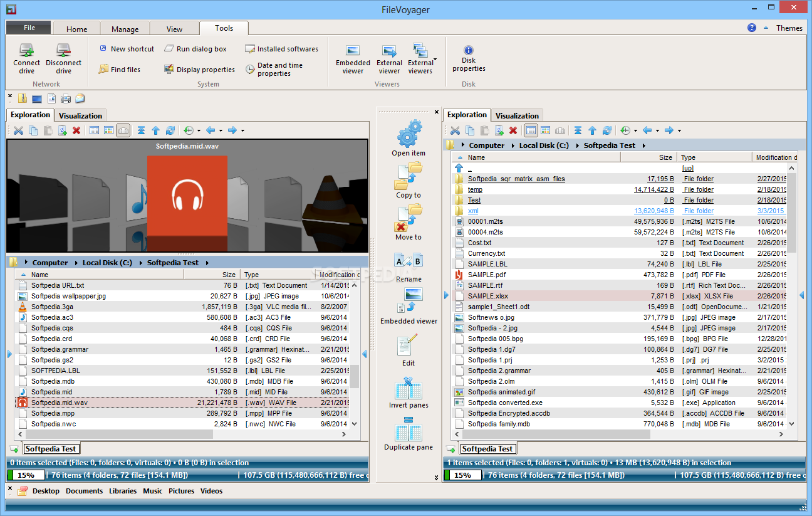This screenshot has height=516, width=812.
Task: Open the history dropdown in the right pane
Action: tap(635, 131)
